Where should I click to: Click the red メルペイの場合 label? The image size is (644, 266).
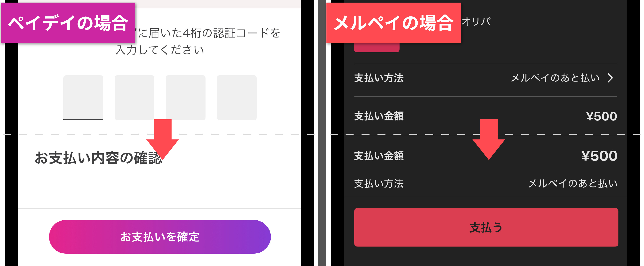(393, 23)
